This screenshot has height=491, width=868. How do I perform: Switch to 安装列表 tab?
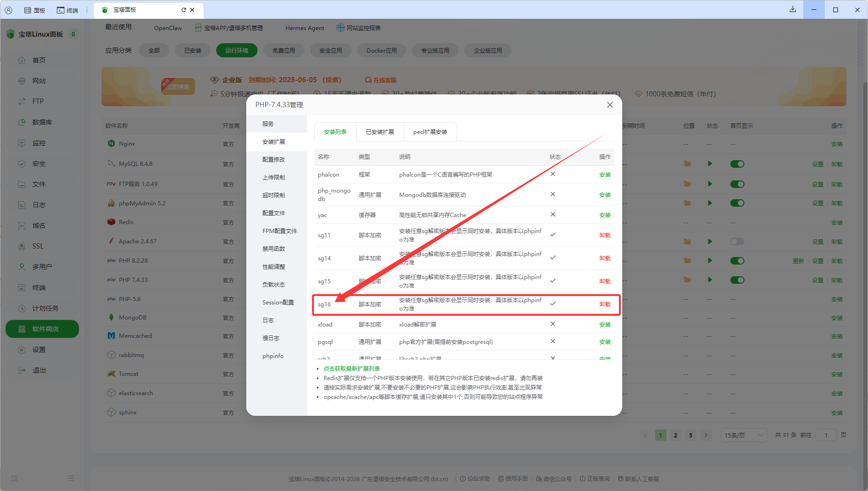click(x=335, y=132)
